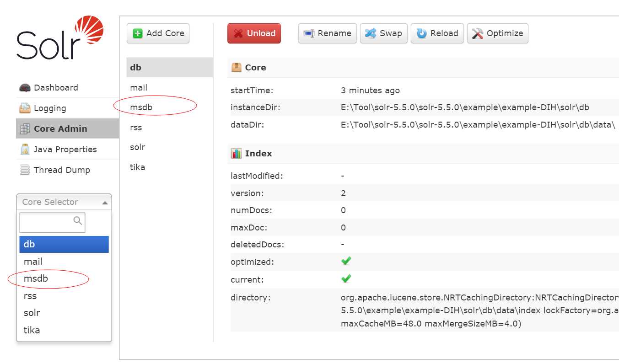Click the Dashboard gauge icon

[x=25, y=88]
